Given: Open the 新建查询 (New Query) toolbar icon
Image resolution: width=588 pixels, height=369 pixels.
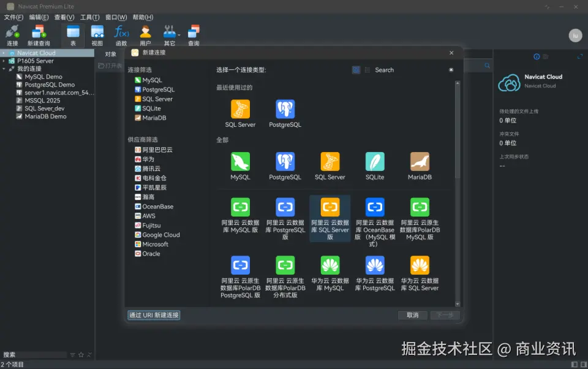Looking at the screenshot, I should [39, 36].
